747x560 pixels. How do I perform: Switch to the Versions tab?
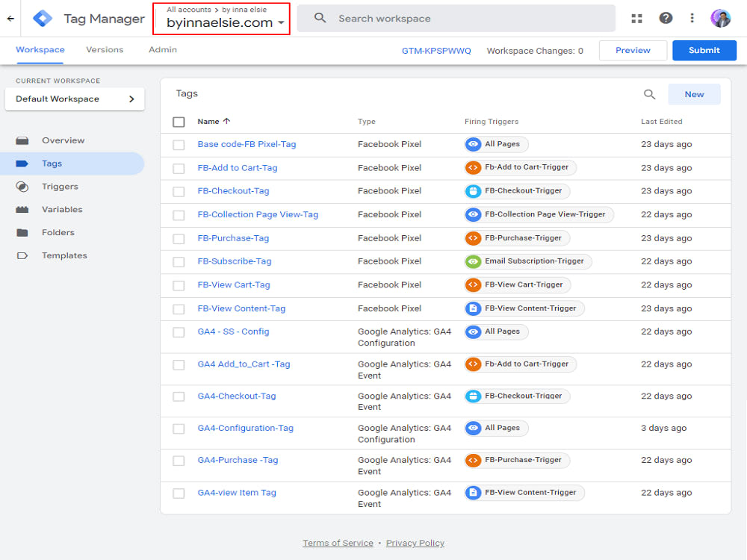(x=105, y=50)
